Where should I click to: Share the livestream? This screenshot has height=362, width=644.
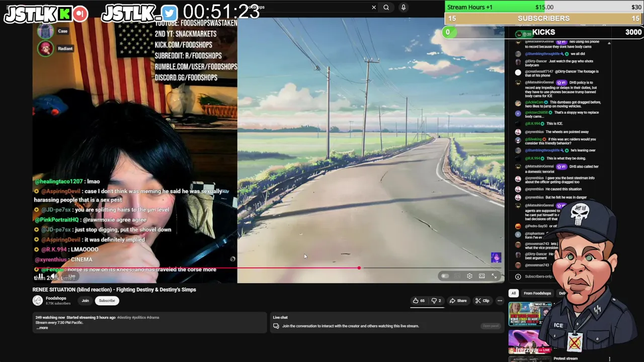pos(458,301)
